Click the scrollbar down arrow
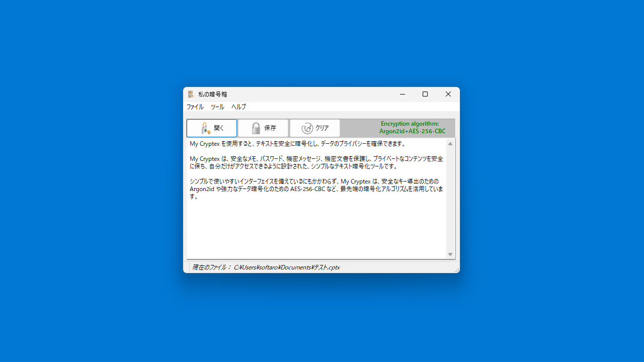This screenshot has height=362, width=644. (450, 254)
